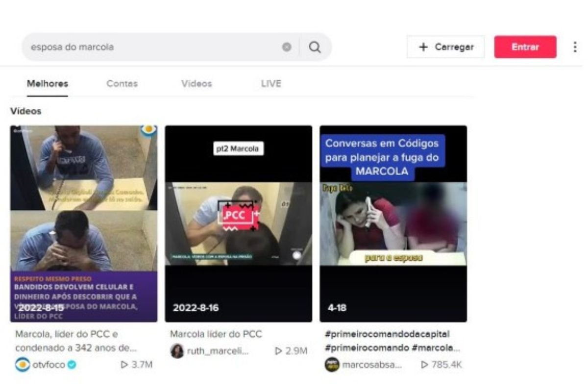Open the 'Conversas em Códigos' video thumbnail
Screen dimensions: 588x392
tap(393, 223)
